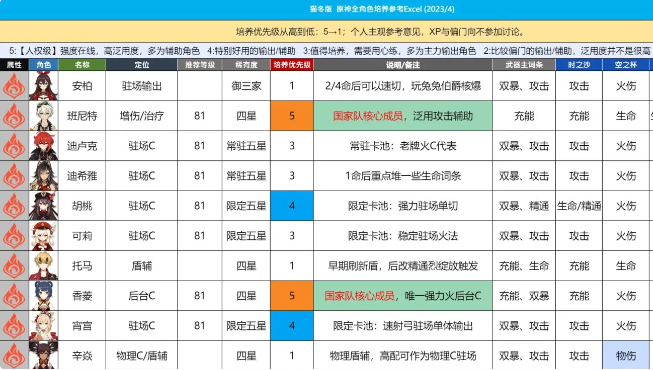Click the Pyro element icon in 迪希雅's row

14,176
